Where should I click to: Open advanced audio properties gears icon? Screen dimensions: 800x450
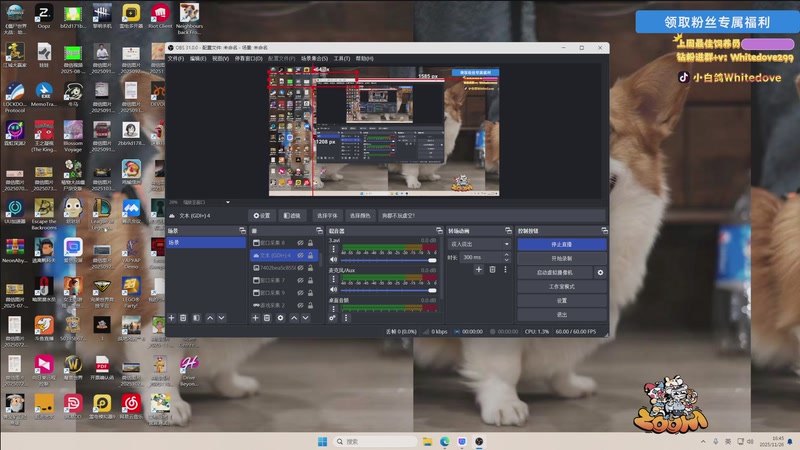click(333, 318)
